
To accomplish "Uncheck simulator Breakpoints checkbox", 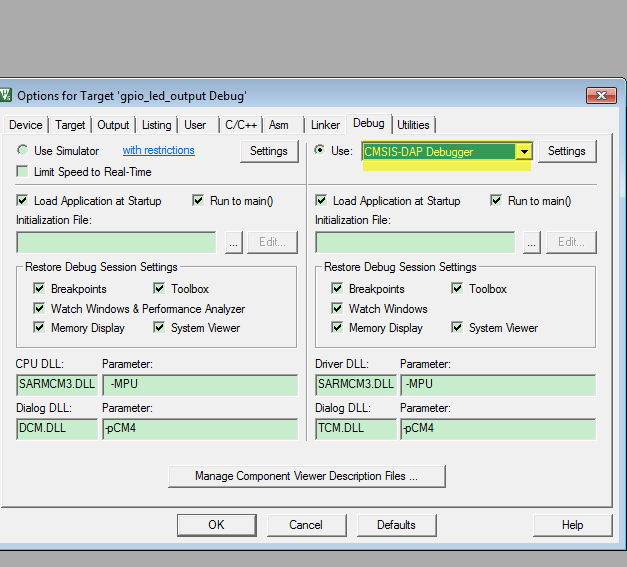I will 39,288.
